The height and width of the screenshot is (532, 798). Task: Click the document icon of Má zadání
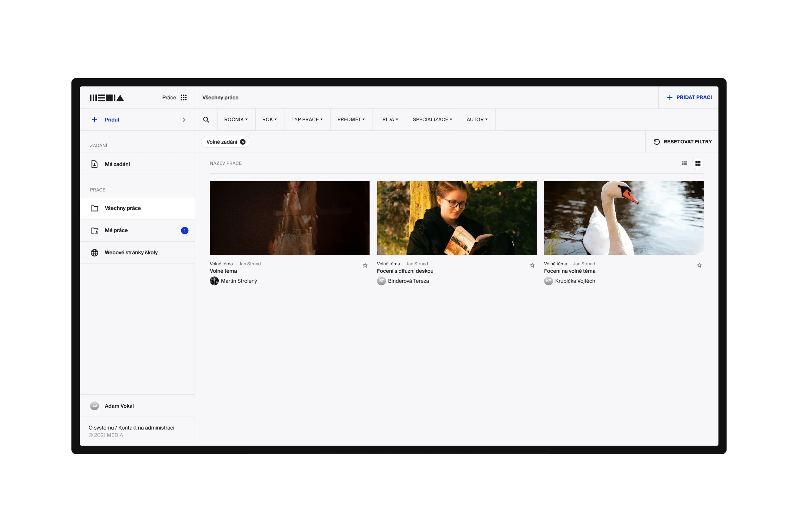pos(94,164)
